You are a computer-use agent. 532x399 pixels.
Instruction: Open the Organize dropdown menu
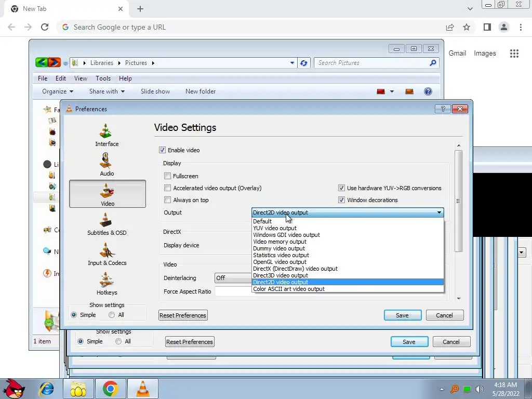coord(57,91)
